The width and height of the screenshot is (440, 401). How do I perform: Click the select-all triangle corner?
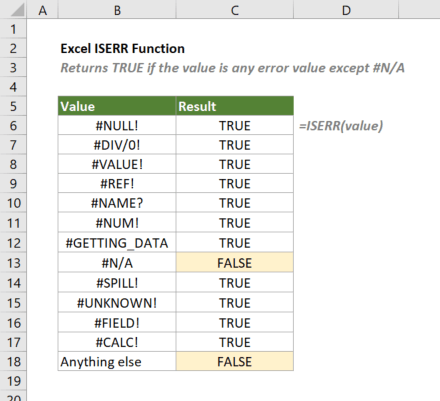pyautogui.click(x=13, y=10)
